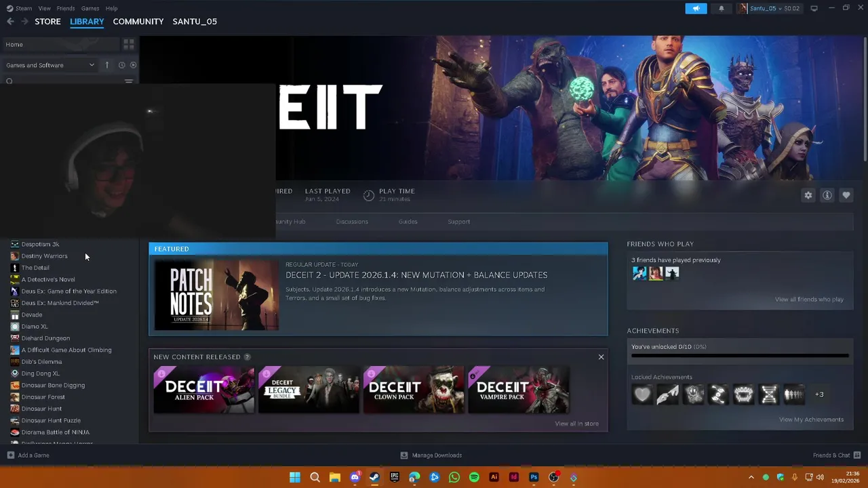Image resolution: width=868 pixels, height=488 pixels.
Task: Select Dinosaur Hunt Puzzle in list
Action: [x=51, y=420]
